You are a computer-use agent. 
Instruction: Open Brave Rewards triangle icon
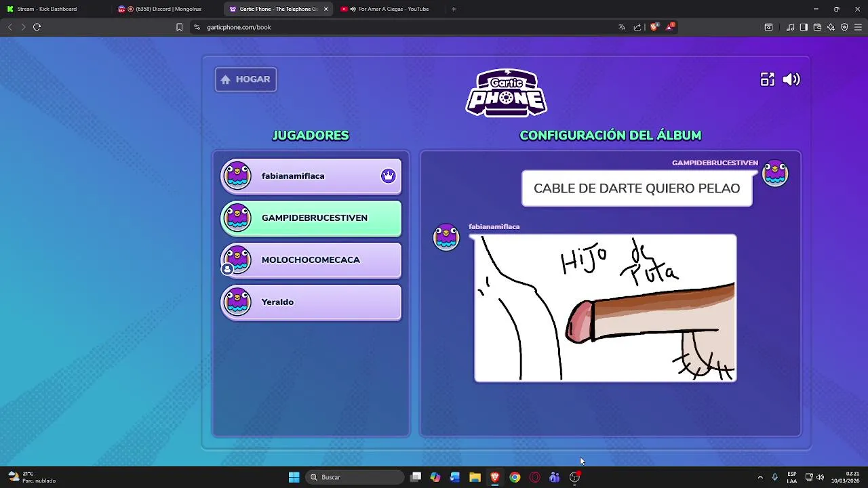click(x=670, y=27)
